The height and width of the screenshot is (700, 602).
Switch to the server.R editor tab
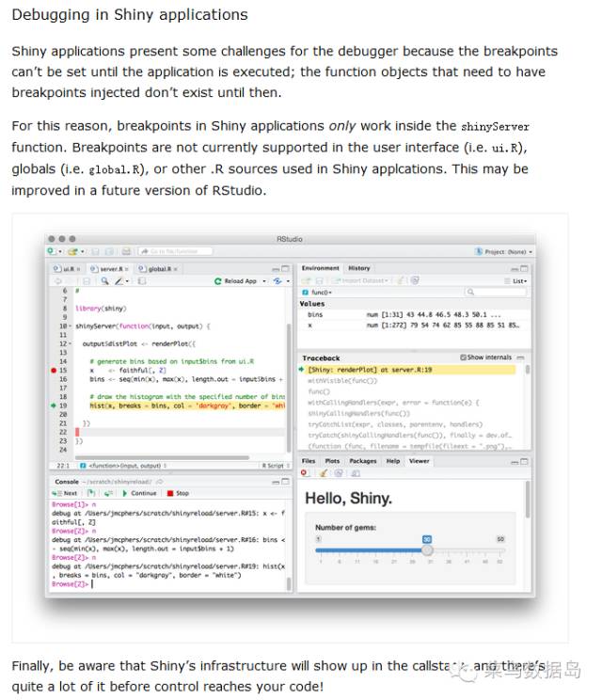[108, 269]
